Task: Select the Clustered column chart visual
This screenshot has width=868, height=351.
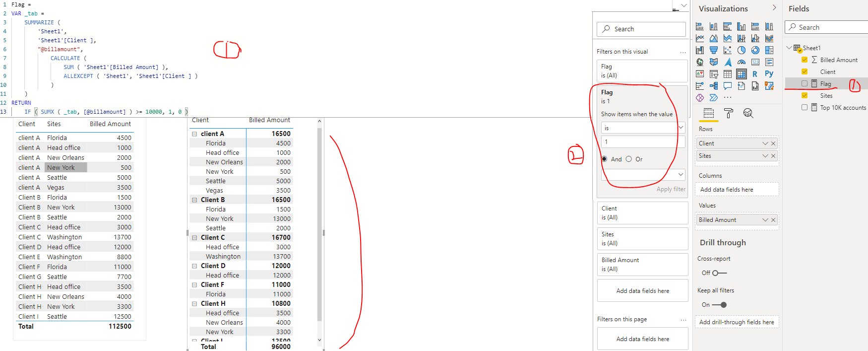Action: [742, 27]
